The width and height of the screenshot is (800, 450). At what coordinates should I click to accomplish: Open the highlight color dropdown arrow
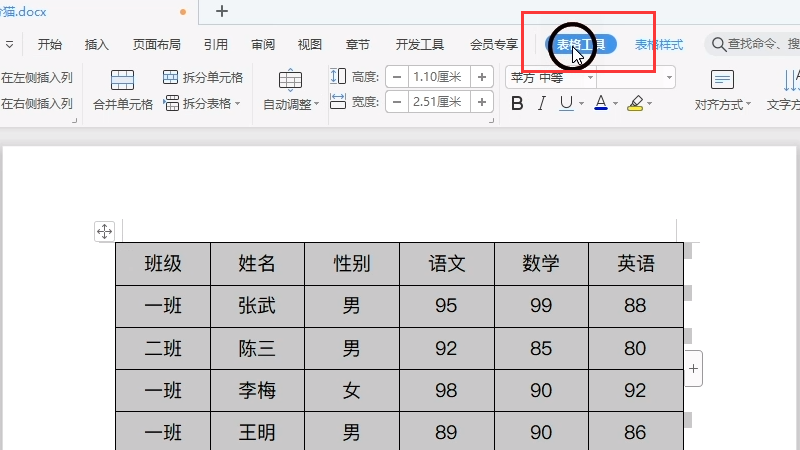(649, 104)
